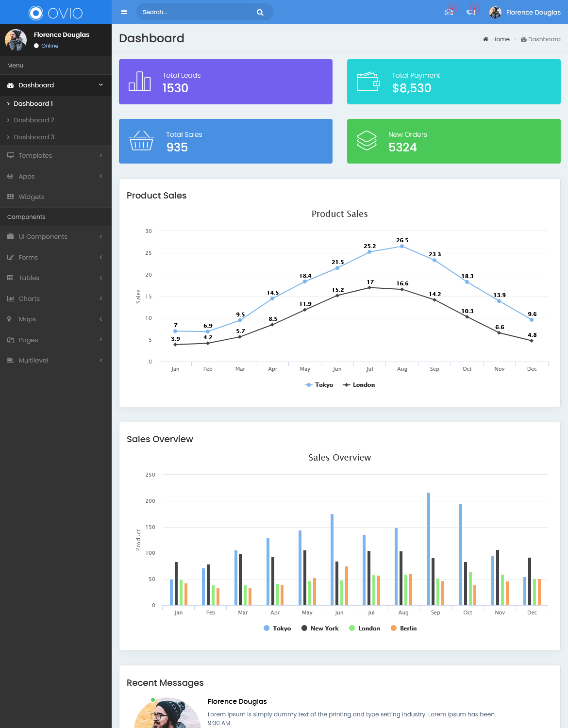The width and height of the screenshot is (568, 728).
Task: Toggle London series in Product Sales legend
Action: [359, 385]
